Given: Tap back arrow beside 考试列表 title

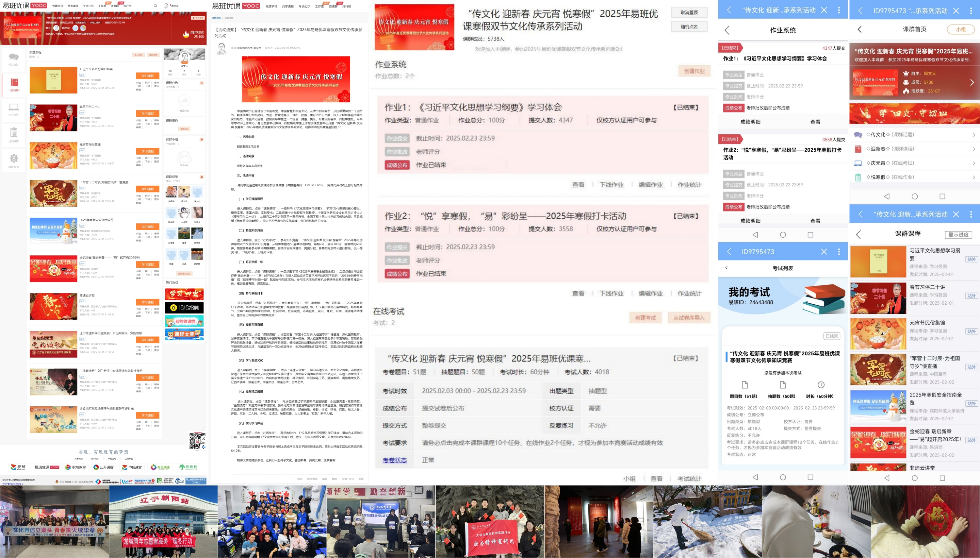Looking at the screenshot, I should pos(727,268).
